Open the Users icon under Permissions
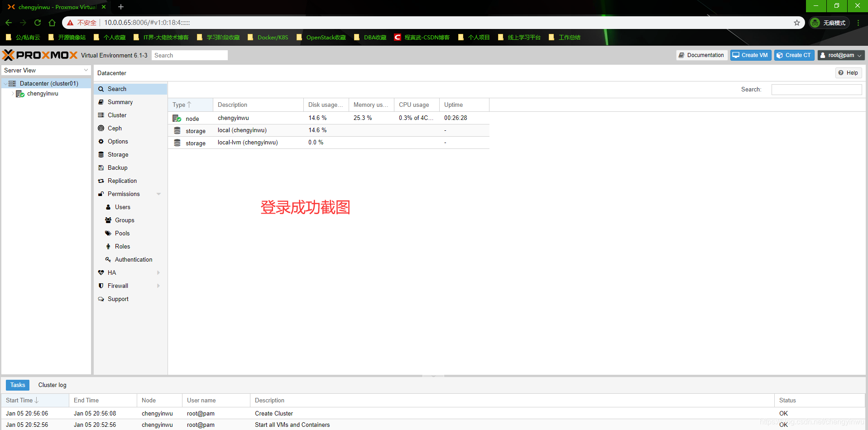This screenshot has width=868, height=430. tap(108, 207)
